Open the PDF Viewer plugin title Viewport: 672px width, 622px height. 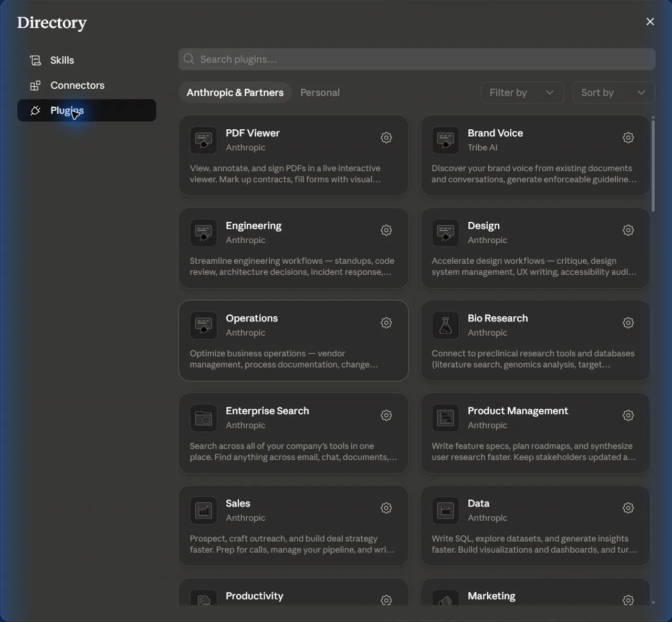click(x=253, y=133)
